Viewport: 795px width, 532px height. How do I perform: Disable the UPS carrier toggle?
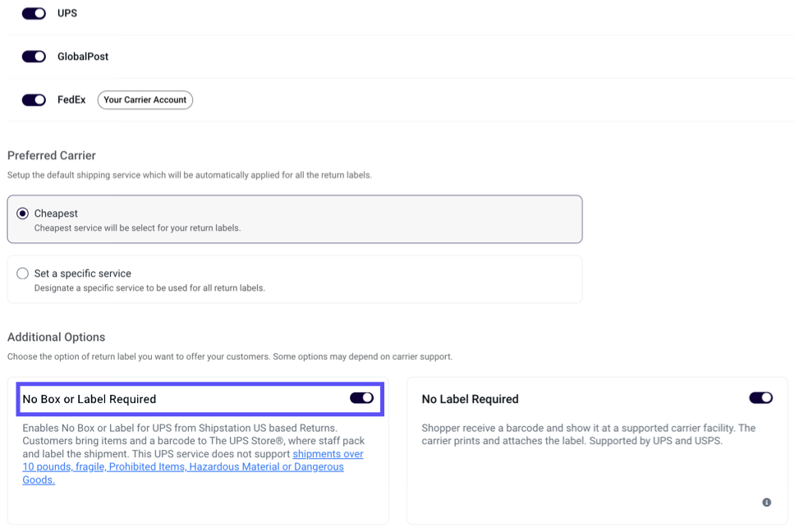[x=33, y=13]
